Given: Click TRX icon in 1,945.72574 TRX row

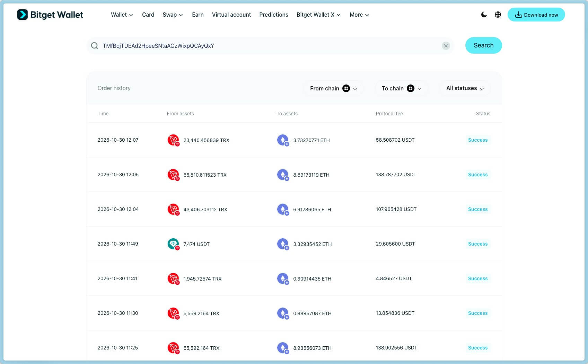Looking at the screenshot, I should point(173,278).
